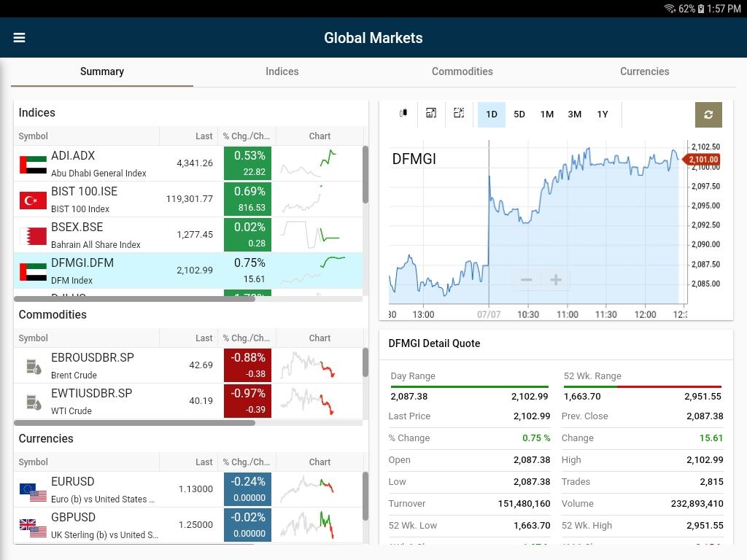Select the 1Y chart period
747x560 pixels.
pos(603,114)
